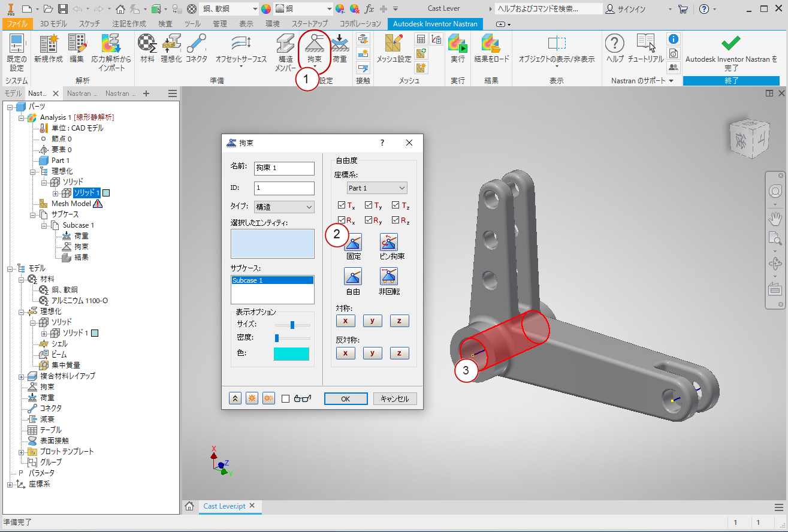Click the 対称 y symmetry button
This screenshot has width=788, height=532.
click(x=372, y=321)
